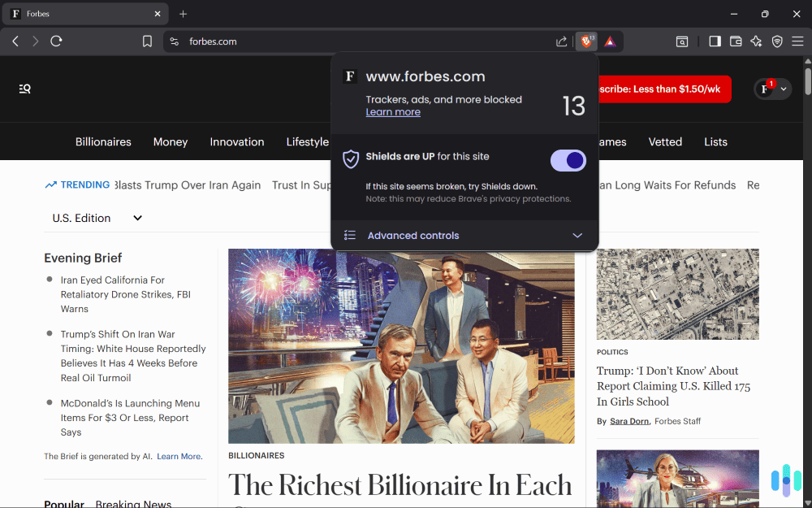Screen dimensions: 812x508
Task: Switch to the Forbes browser tab
Action: click(81, 13)
